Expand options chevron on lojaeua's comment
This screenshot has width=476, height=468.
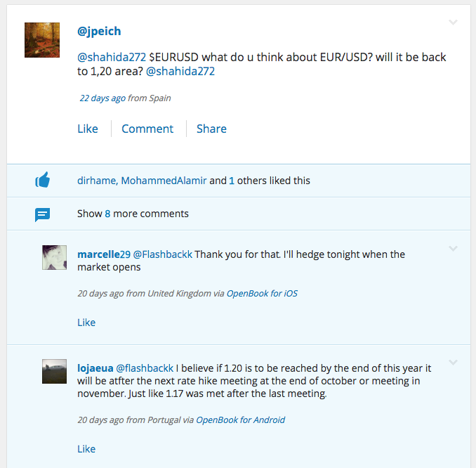tap(453, 363)
